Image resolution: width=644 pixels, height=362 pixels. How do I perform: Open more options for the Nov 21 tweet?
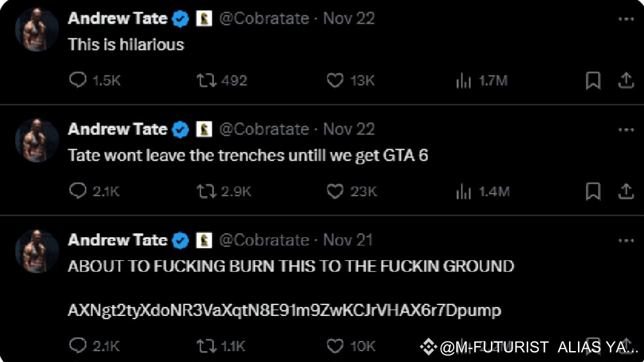(625, 240)
